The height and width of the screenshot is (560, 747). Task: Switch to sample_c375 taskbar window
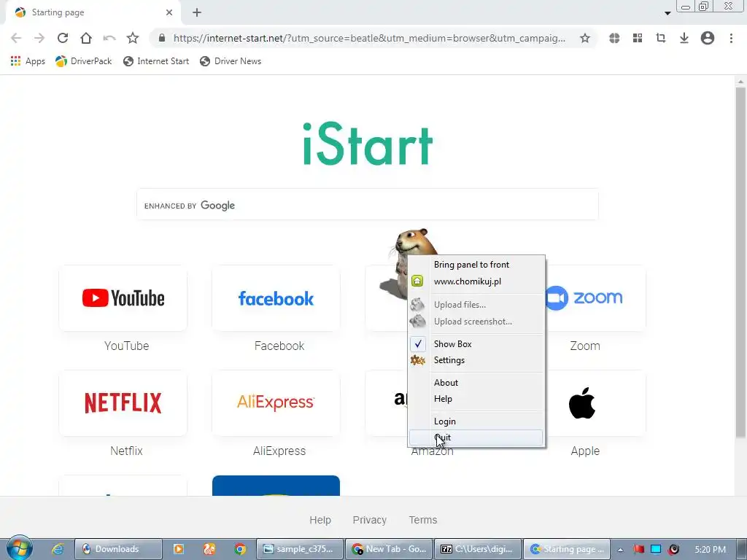[300, 549]
